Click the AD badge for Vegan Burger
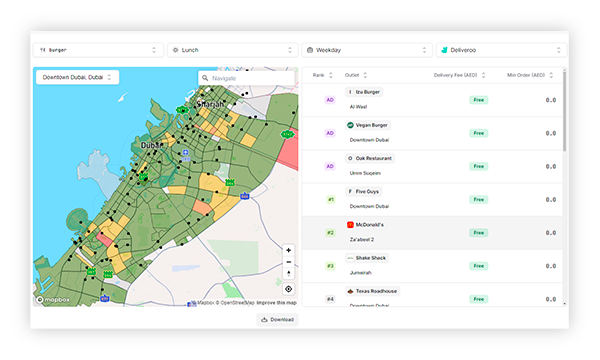Viewport: 600px width, 360px height. (x=330, y=133)
